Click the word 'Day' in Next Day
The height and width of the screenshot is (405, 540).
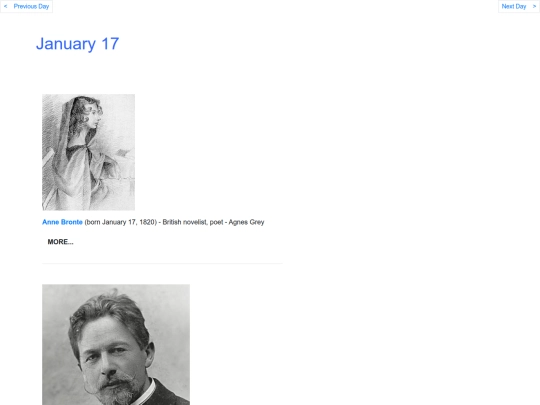(521, 6)
